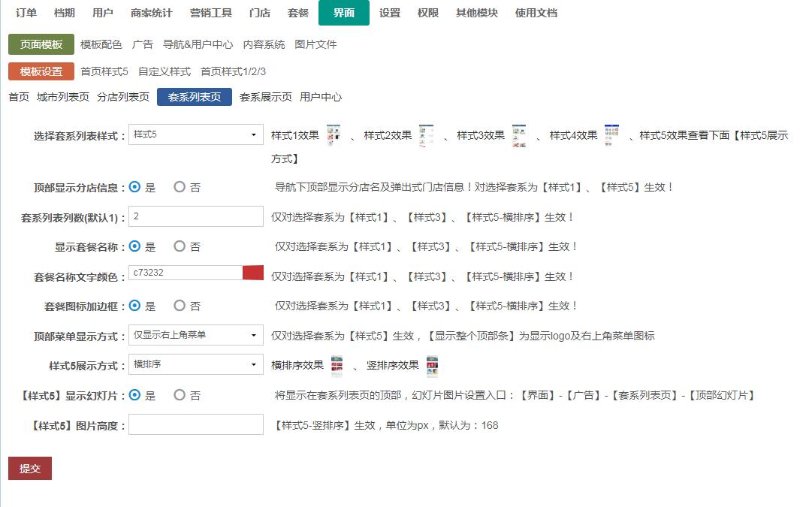Open the 样式5展示方式 dropdown
This screenshot has width=812, height=507.
tap(195, 365)
